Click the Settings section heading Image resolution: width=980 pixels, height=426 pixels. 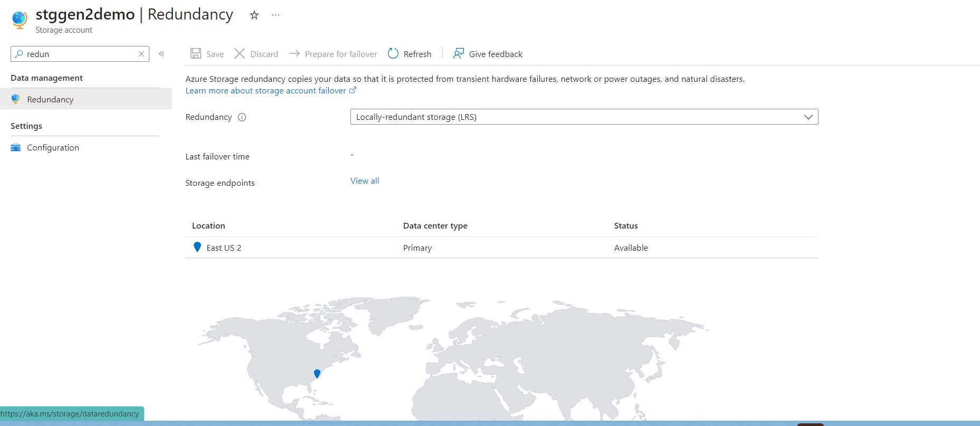point(26,126)
